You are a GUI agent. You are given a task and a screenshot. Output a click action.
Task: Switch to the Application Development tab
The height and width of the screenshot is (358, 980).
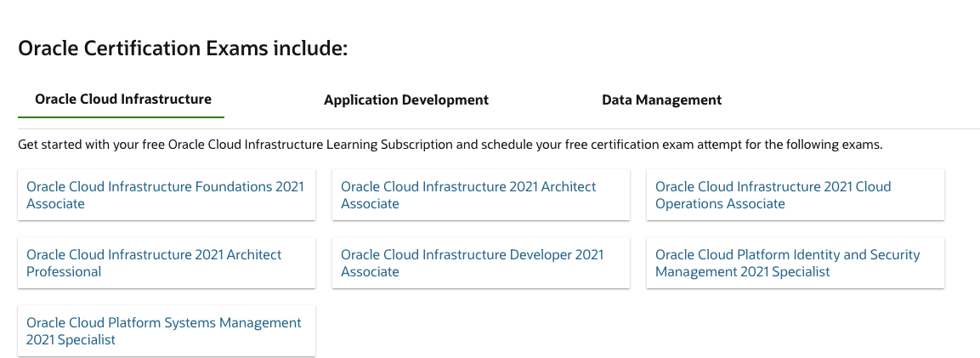coord(405,99)
